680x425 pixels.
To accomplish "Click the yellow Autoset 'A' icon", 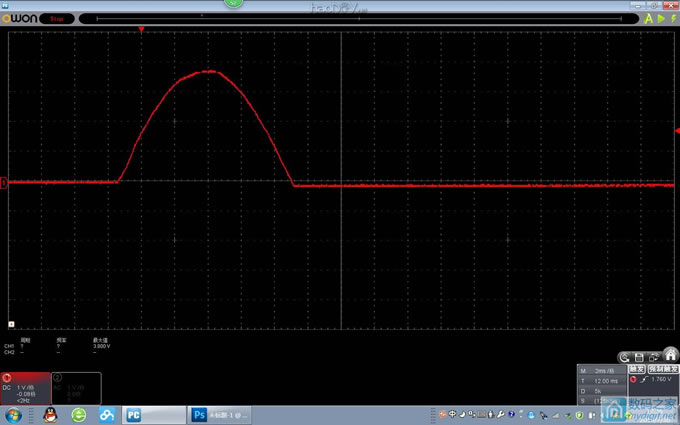I will point(648,18).
